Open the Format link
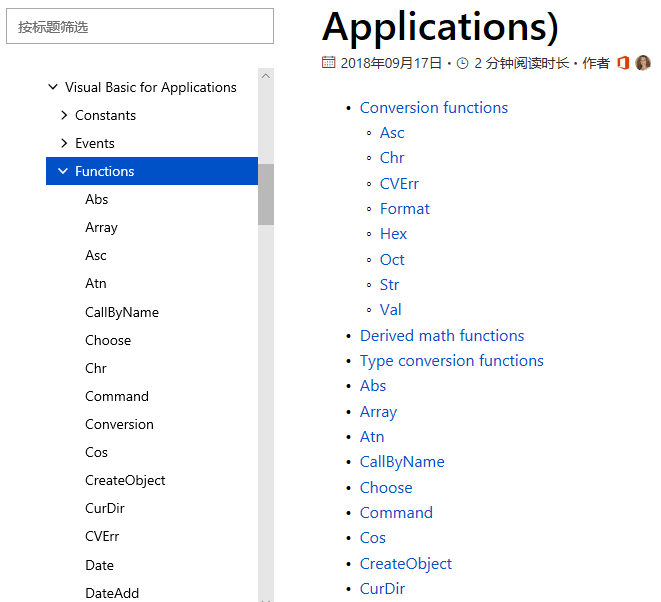This screenshot has height=602, width=661. click(x=405, y=209)
